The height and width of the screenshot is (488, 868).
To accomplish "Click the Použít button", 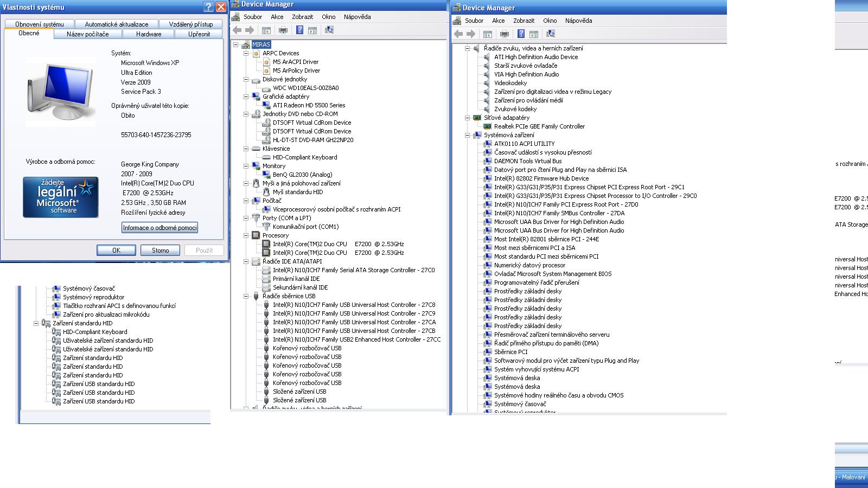I will pyautogui.click(x=205, y=251).
